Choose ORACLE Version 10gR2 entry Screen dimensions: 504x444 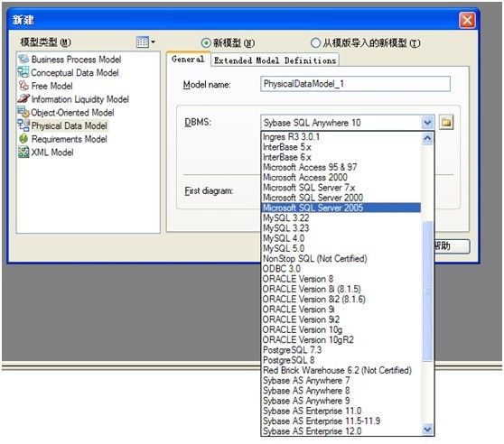(x=341, y=339)
